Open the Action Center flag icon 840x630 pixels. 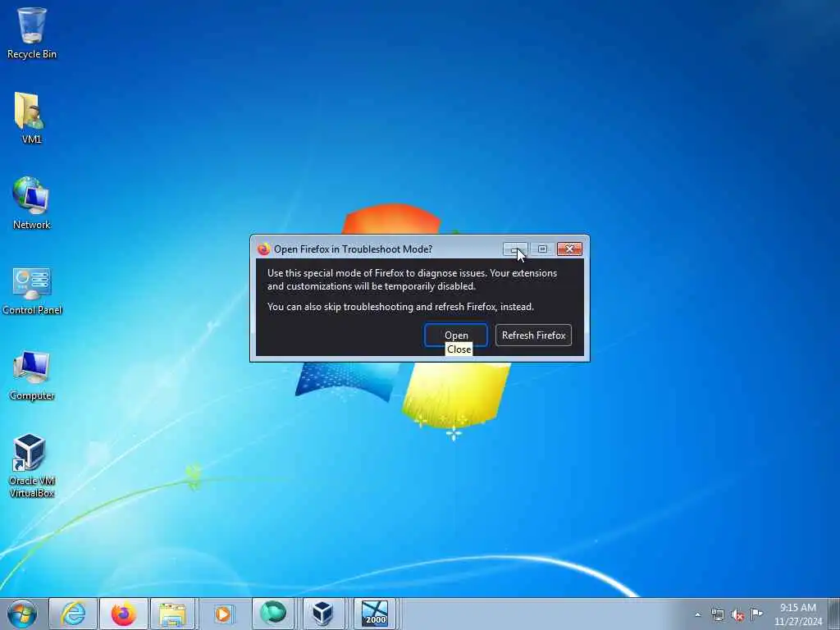click(x=756, y=614)
